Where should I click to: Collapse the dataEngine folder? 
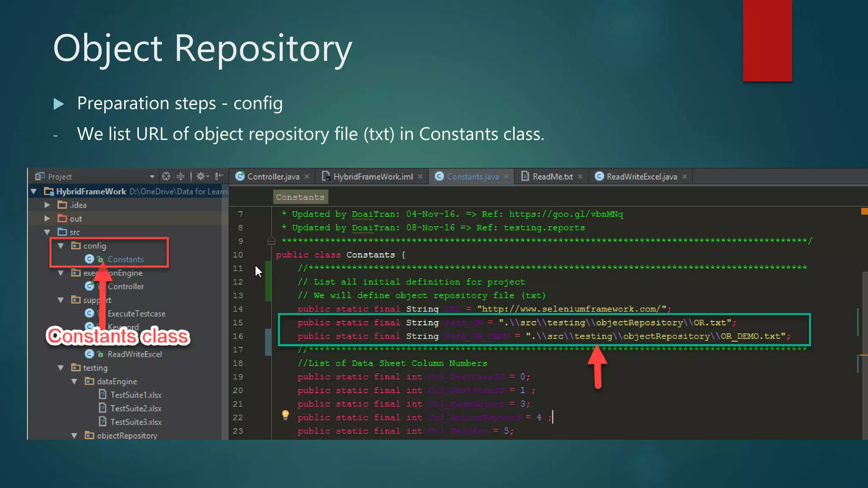74,381
